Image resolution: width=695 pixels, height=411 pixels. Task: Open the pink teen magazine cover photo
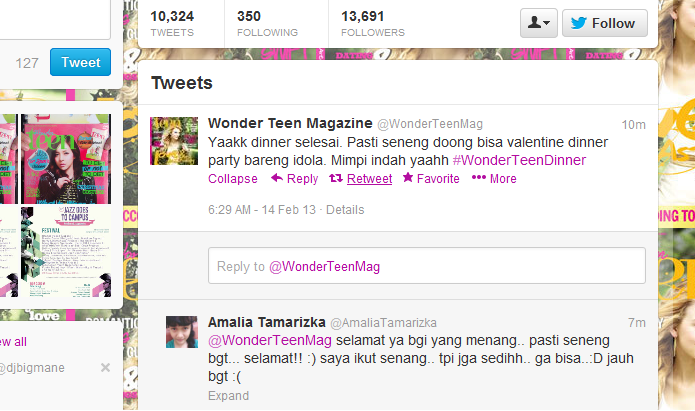[x=66, y=159]
